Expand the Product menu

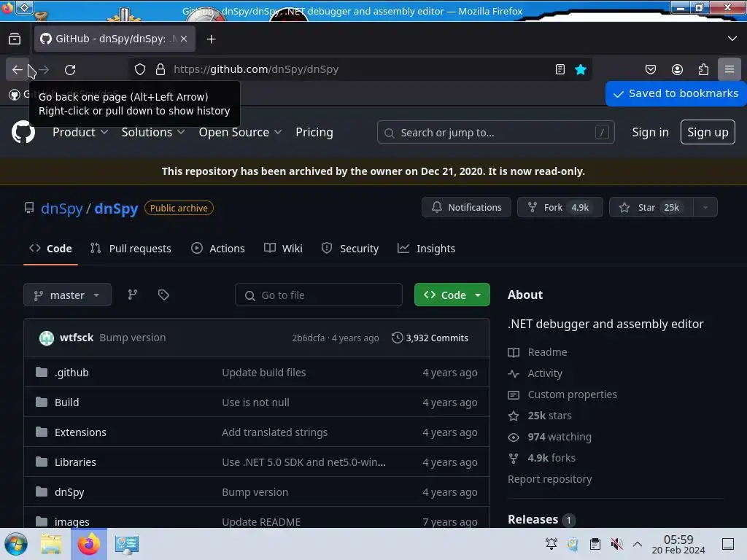(x=80, y=133)
